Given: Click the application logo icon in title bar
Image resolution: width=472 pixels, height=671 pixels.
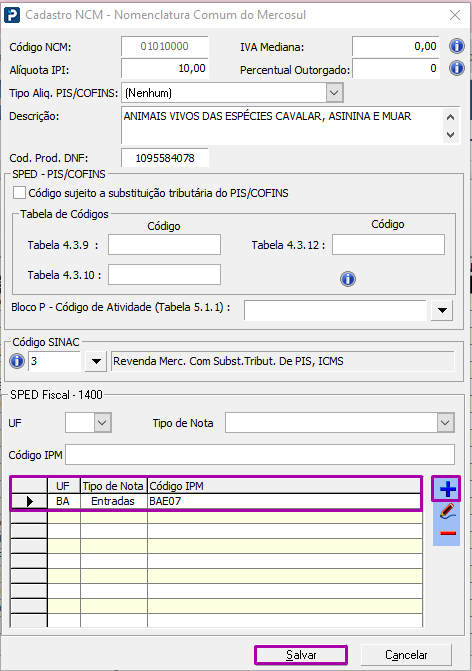Looking at the screenshot, I should 12,15.
